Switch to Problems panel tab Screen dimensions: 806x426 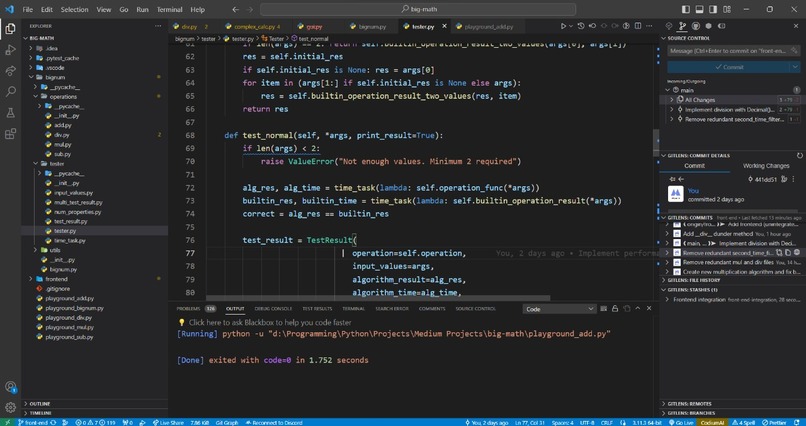(196, 309)
